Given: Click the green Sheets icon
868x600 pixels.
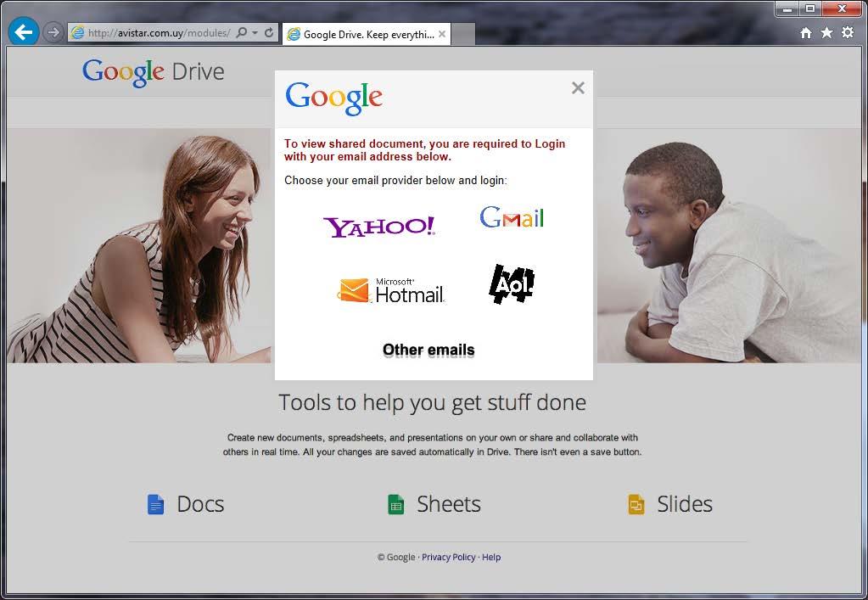Looking at the screenshot, I should [x=395, y=504].
